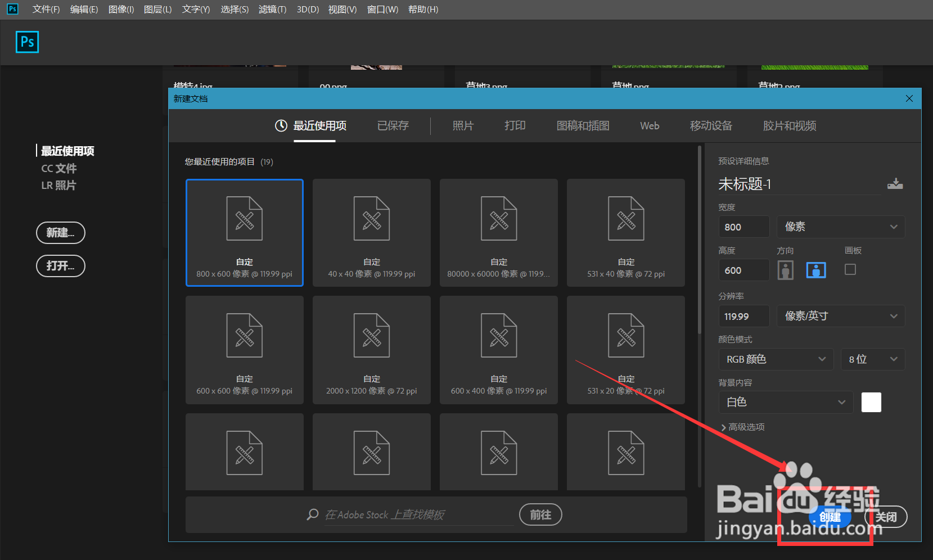Open the 文字(Y) menu
933x560 pixels.
(x=196, y=9)
